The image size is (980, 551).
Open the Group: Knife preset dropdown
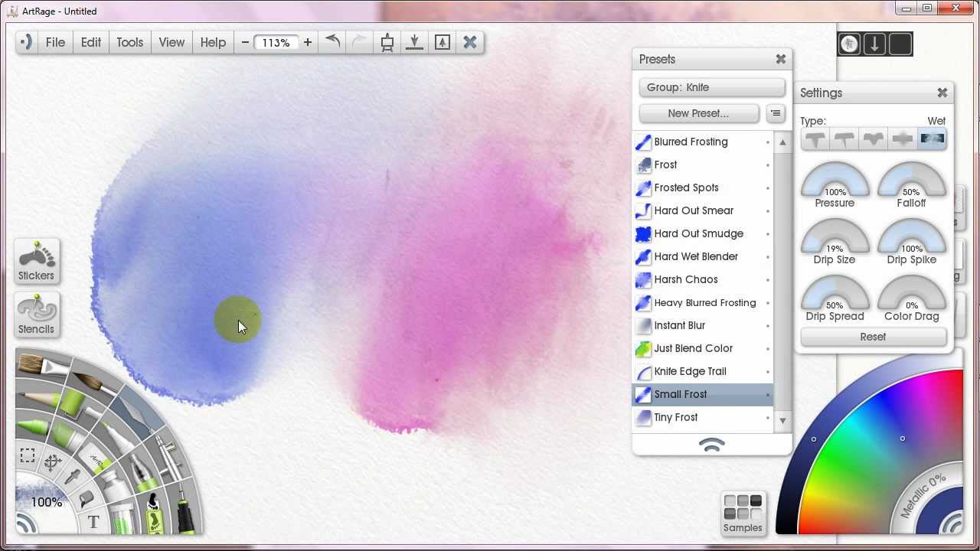coord(712,87)
